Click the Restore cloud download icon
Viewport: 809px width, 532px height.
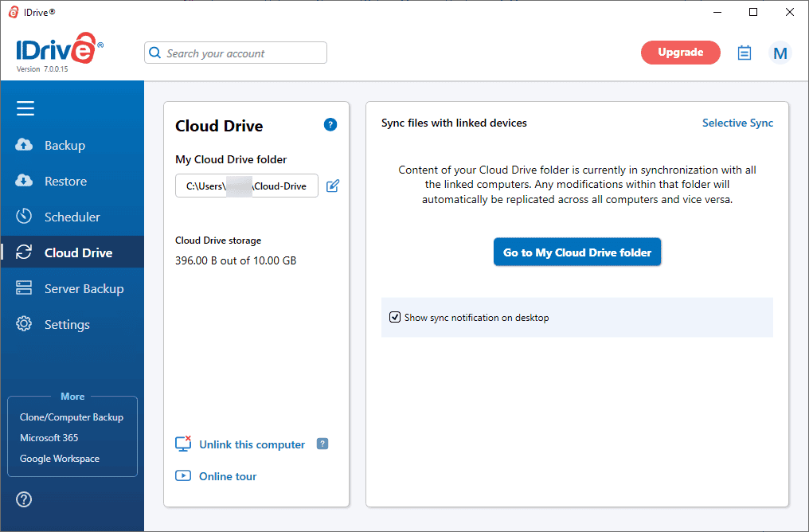[x=24, y=181]
